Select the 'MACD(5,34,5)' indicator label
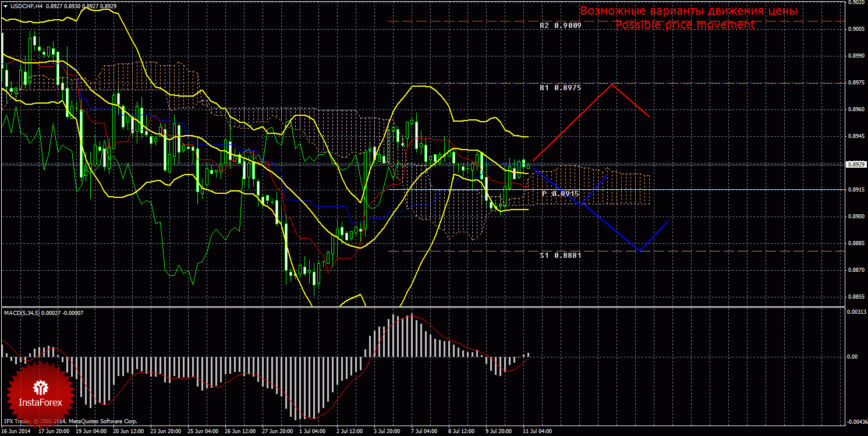 [21, 313]
